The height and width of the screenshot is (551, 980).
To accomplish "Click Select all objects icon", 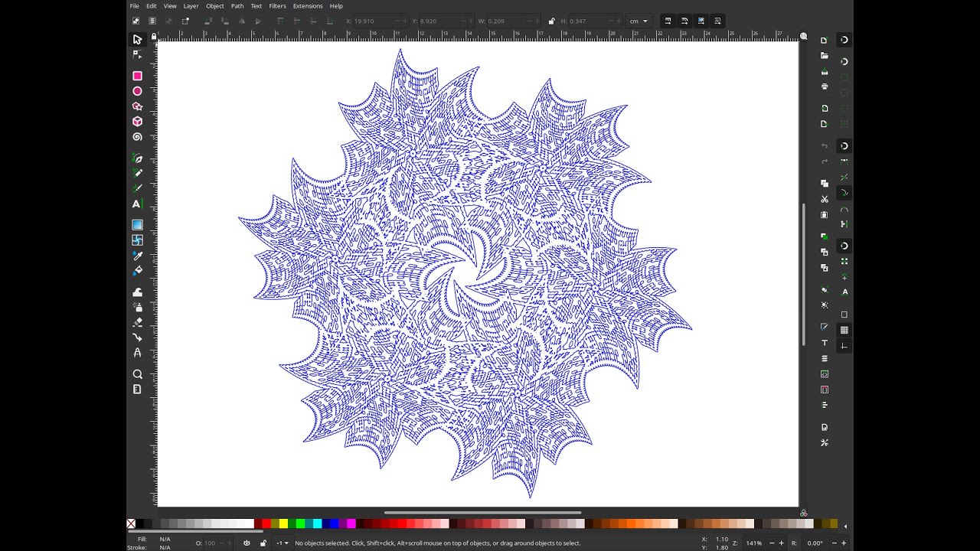I will 136,21.
